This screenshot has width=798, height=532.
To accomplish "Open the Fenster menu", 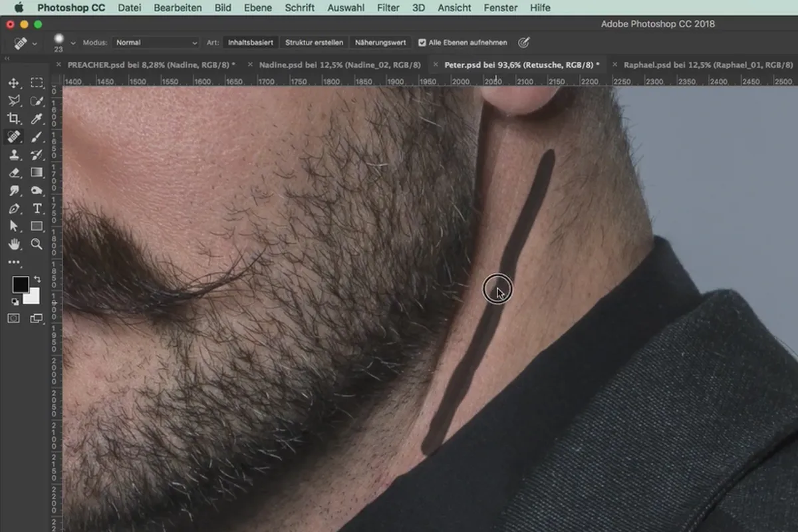I will [501, 8].
